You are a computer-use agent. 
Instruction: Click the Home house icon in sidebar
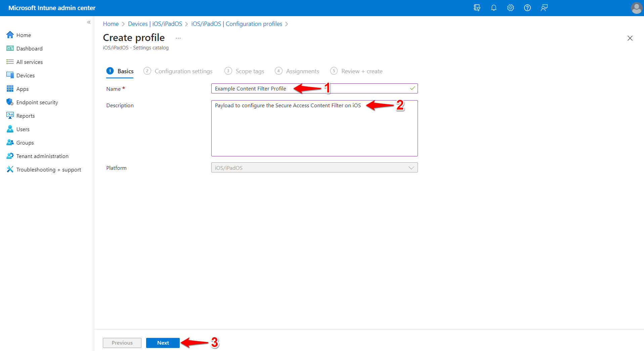pos(10,35)
